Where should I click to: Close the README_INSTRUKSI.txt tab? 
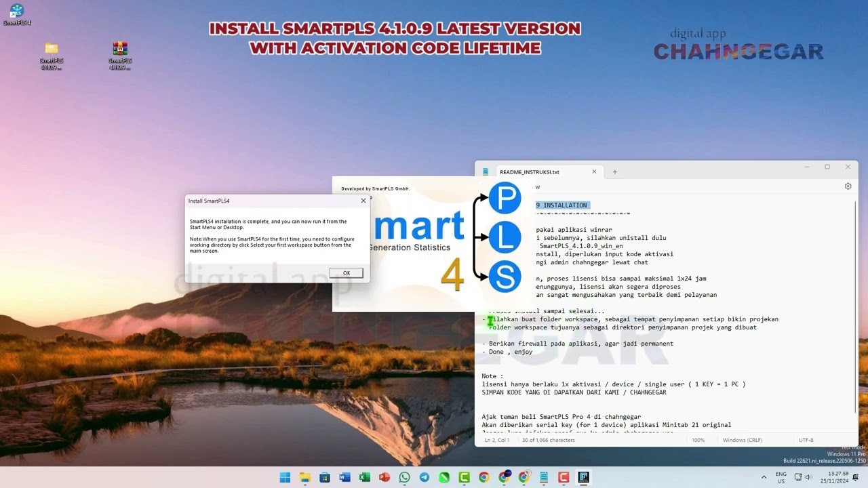594,172
